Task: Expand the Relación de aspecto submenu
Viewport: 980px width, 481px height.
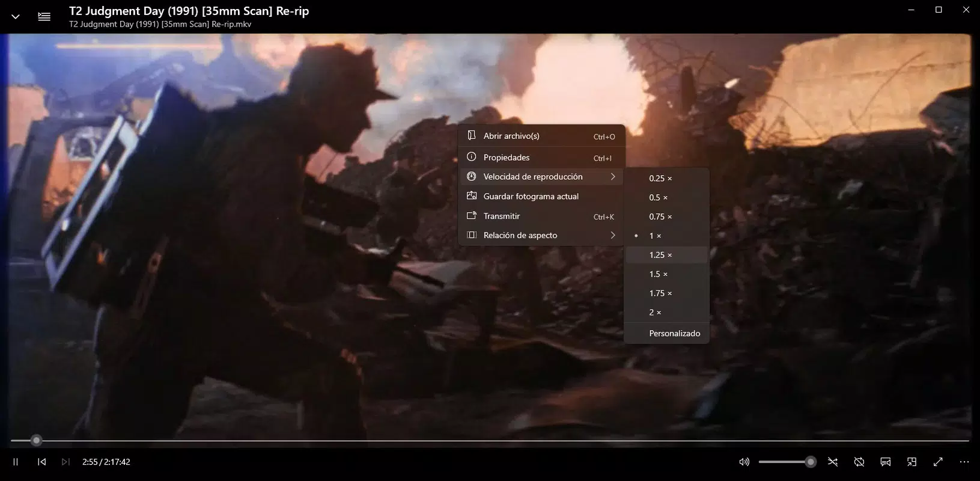Action: click(x=541, y=235)
